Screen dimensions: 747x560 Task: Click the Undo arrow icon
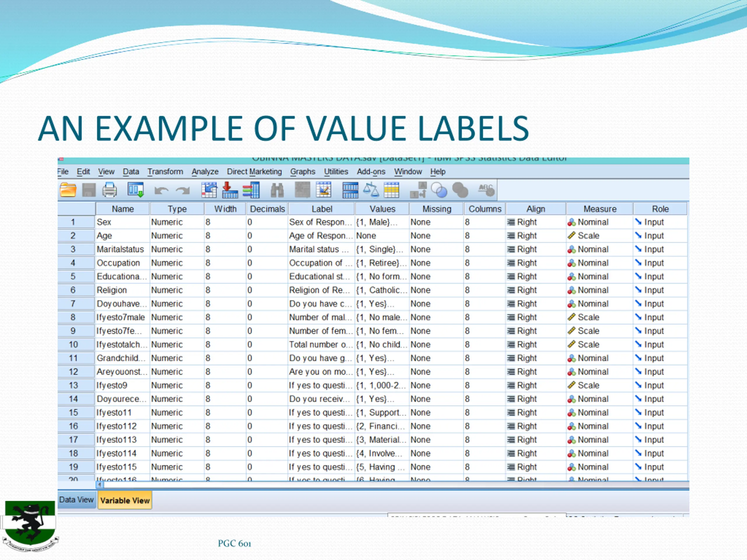161,190
